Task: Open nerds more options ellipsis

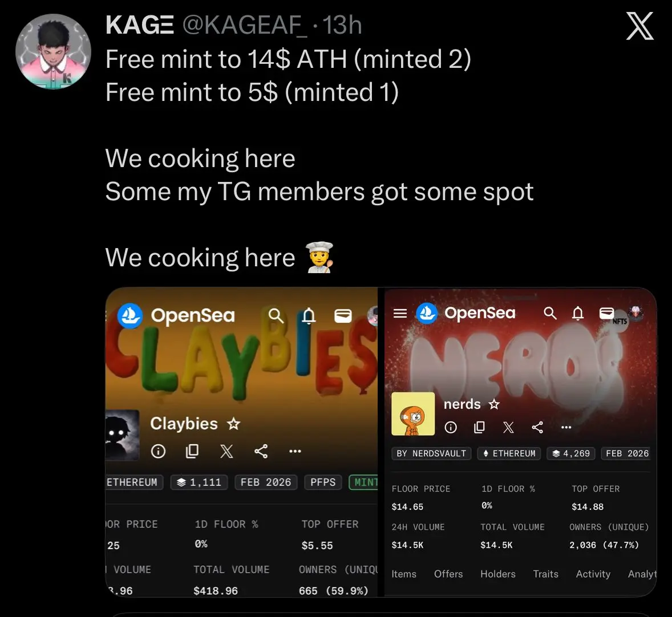Action: [566, 427]
